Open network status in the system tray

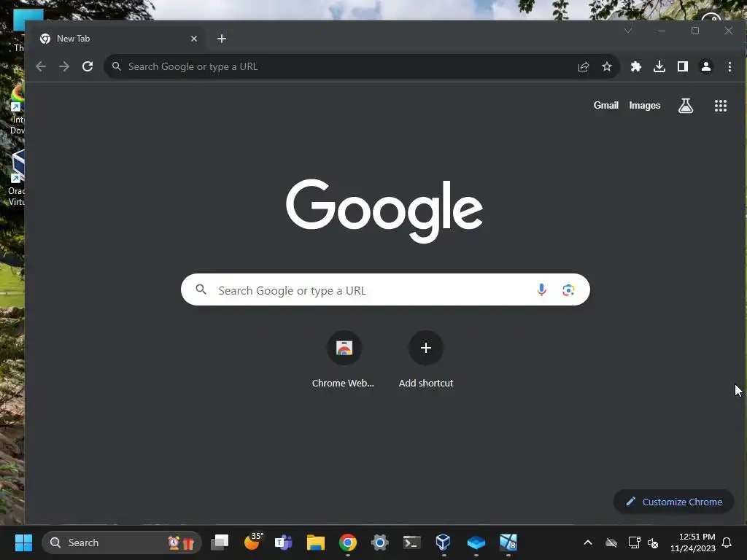click(x=634, y=542)
